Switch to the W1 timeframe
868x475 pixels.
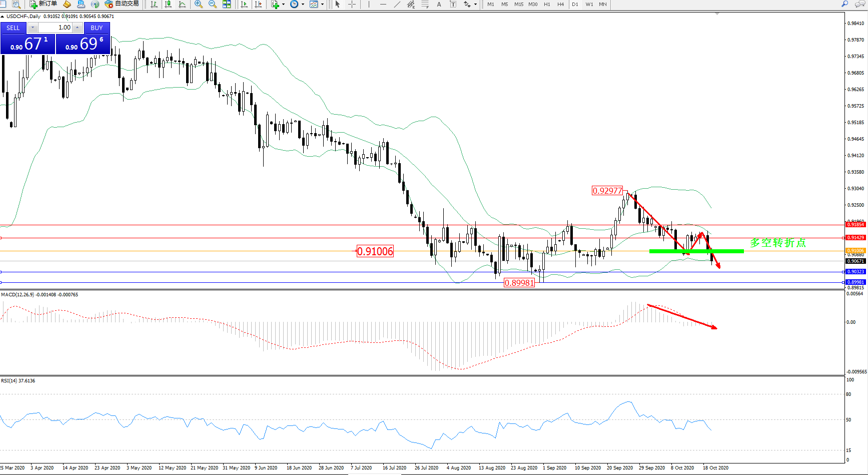pyautogui.click(x=589, y=5)
